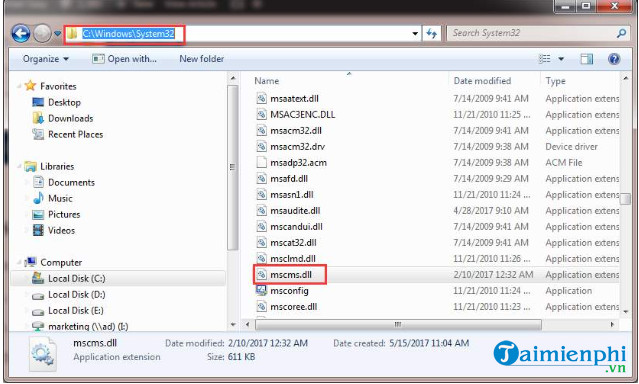
Task: Open the Music library
Action: click(x=60, y=199)
